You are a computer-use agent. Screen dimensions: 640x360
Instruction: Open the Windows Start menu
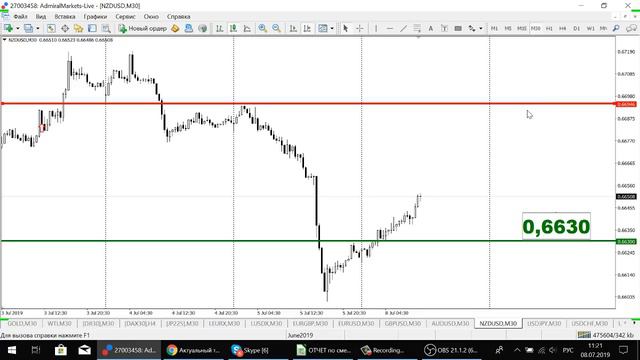point(11,350)
